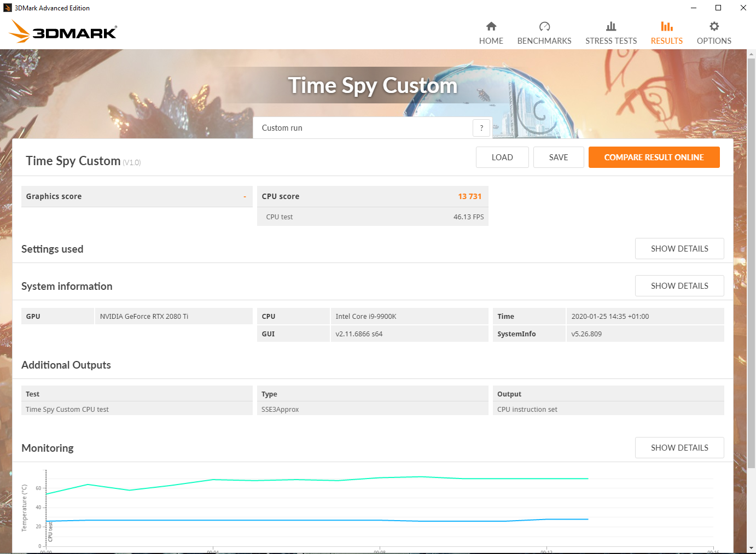This screenshot has width=756, height=554.
Task: Click the Home icon in navigation
Action: 491,26
